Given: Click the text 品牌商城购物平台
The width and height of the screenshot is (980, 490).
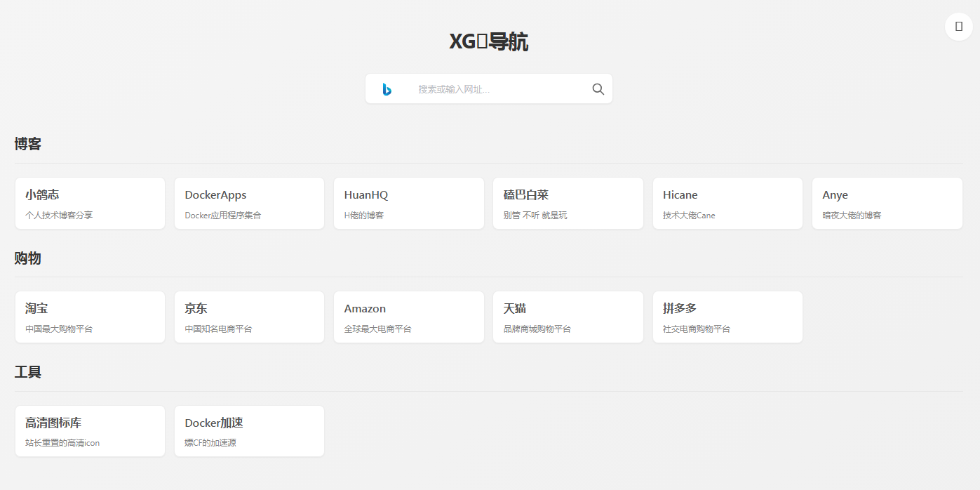Looking at the screenshot, I should (537, 329).
